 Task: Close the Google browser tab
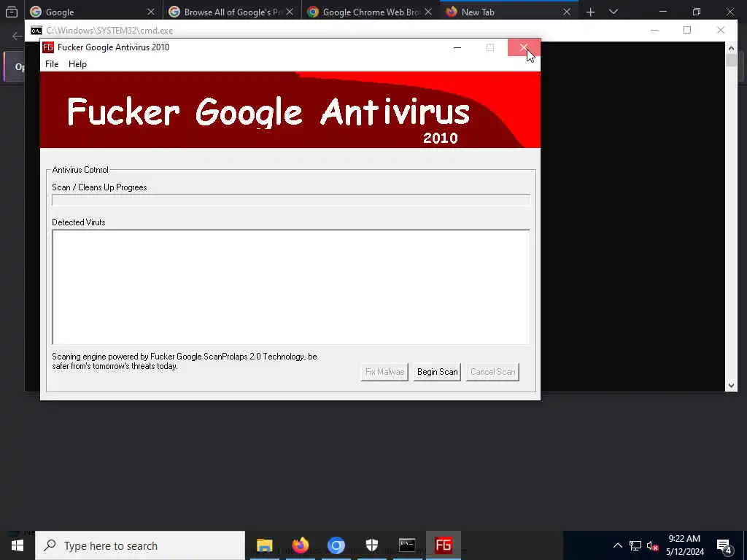click(151, 12)
